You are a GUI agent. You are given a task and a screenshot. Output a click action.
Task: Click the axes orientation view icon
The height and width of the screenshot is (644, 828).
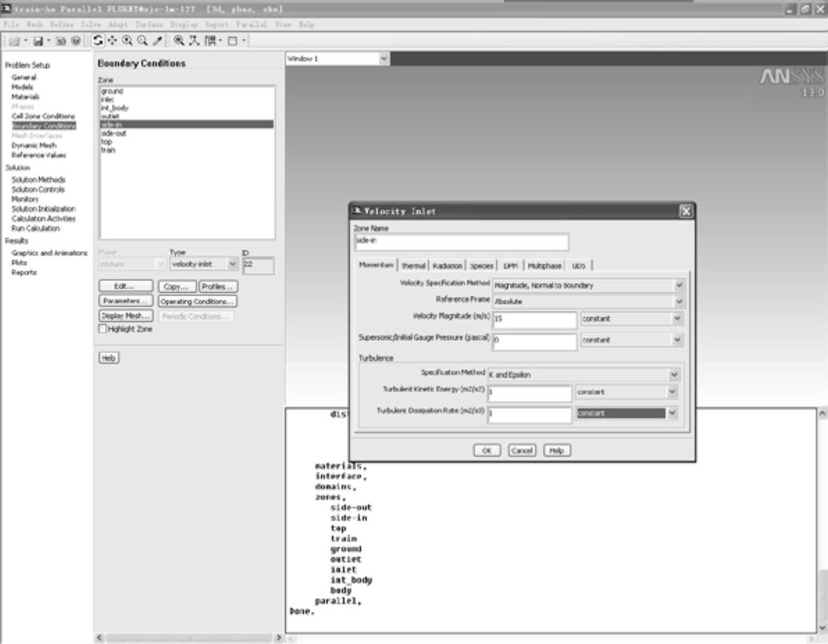(x=195, y=40)
